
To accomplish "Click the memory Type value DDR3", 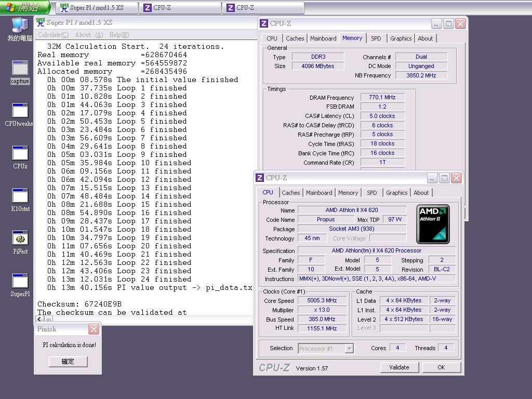I will click(x=318, y=57).
